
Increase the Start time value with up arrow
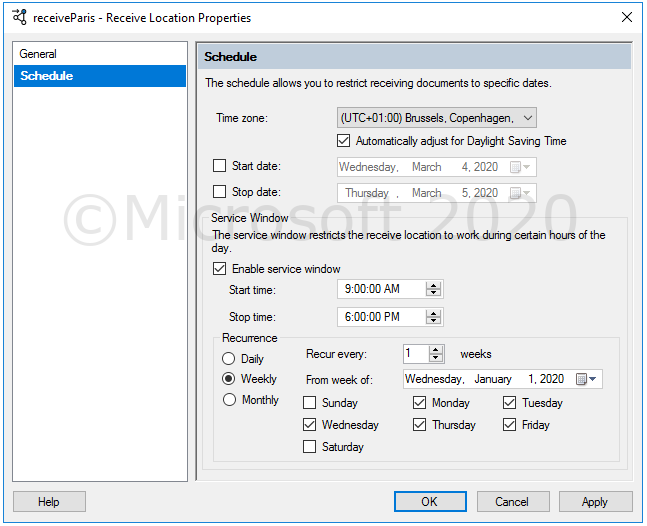433,285
